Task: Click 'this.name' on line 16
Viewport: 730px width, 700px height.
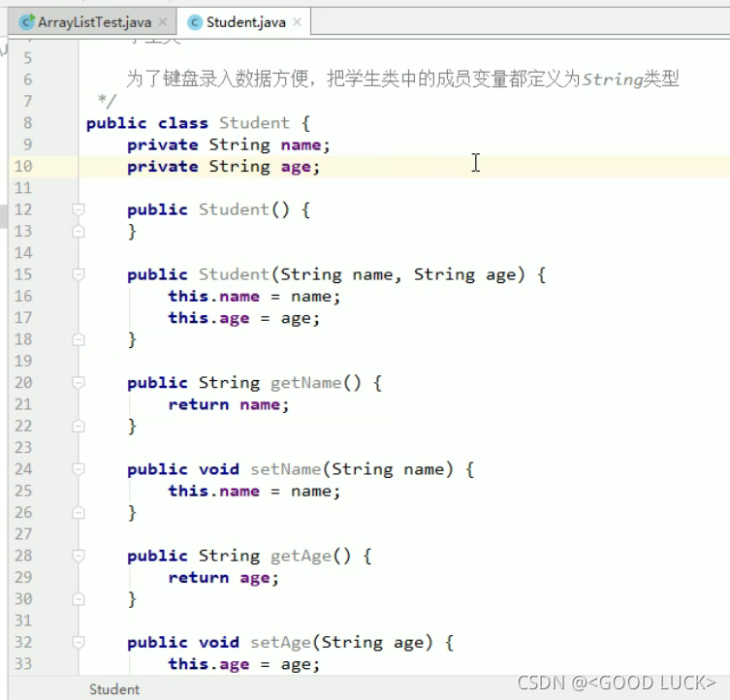Action: pos(213,297)
